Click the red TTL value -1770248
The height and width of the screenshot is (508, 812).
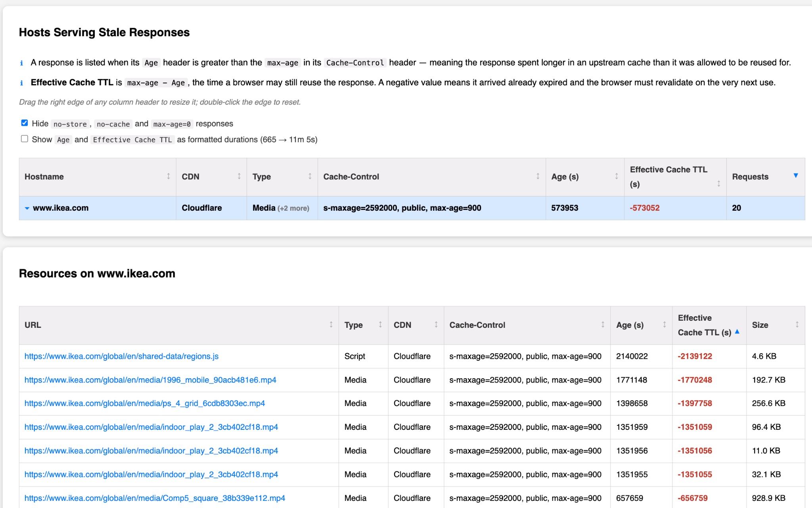695,380
